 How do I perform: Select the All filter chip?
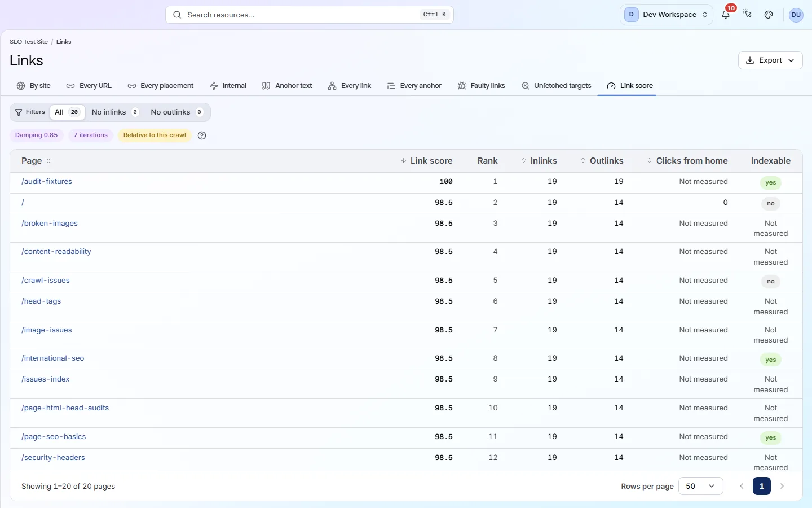pyautogui.click(x=67, y=112)
